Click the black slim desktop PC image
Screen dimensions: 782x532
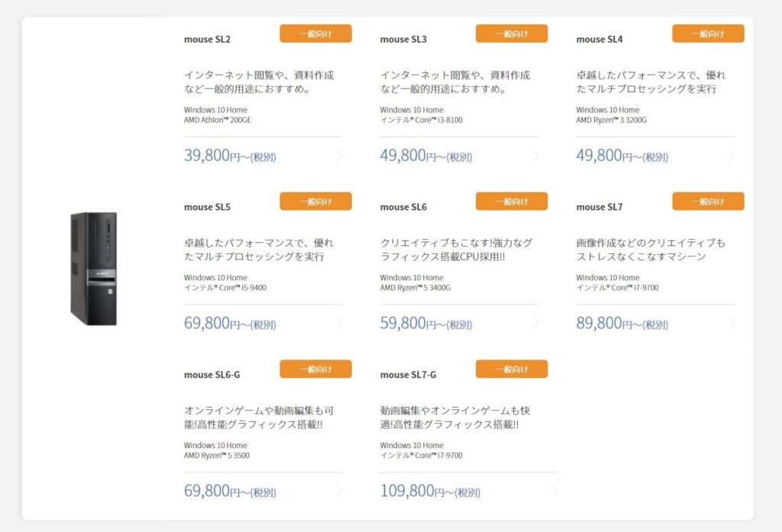(94, 269)
